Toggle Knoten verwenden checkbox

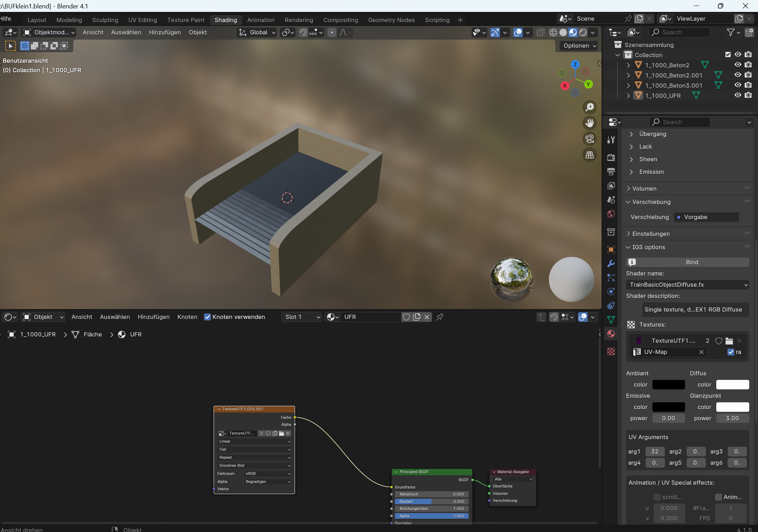(x=207, y=317)
